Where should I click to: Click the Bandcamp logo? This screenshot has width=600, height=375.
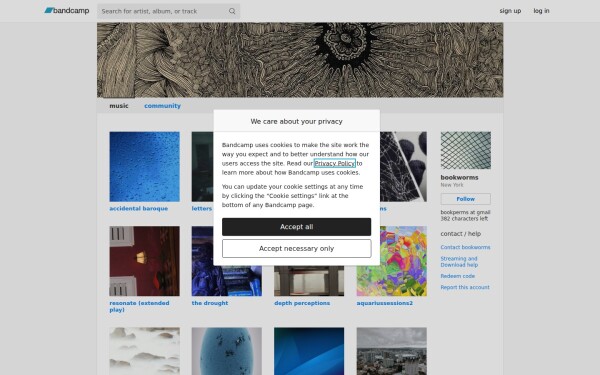67,11
